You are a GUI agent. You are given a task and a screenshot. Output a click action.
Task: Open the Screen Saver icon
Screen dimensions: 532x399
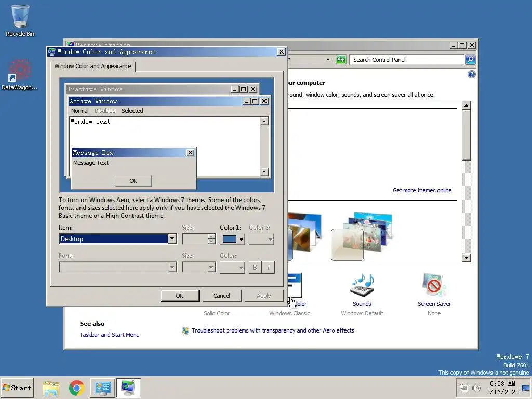tap(434, 285)
